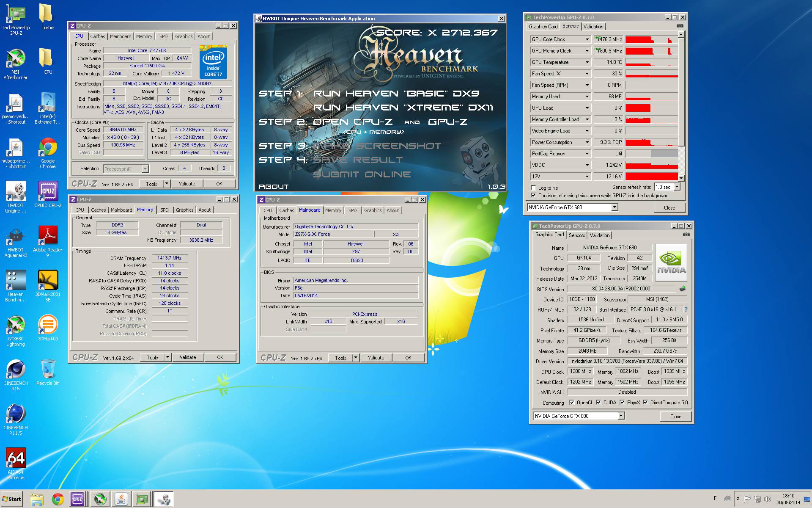This screenshot has height=508, width=812.
Task: Open CPU-Z taskbar button
Action: 77,500
